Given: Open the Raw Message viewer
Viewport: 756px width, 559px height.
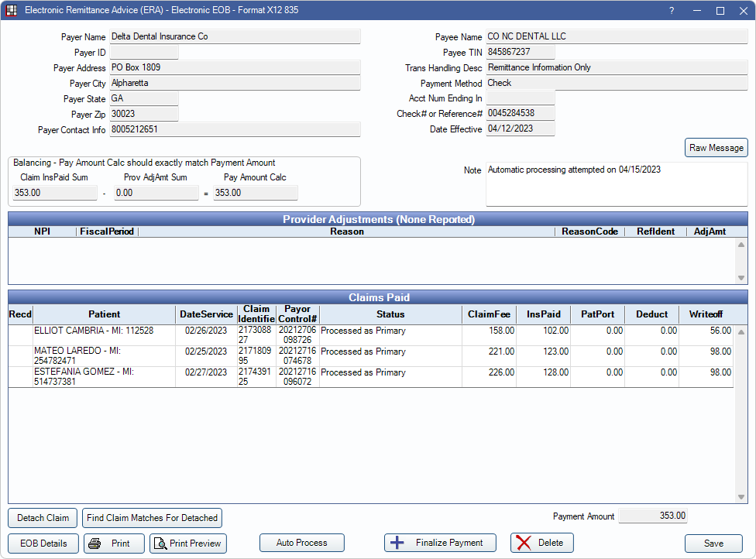Looking at the screenshot, I should pos(716,148).
